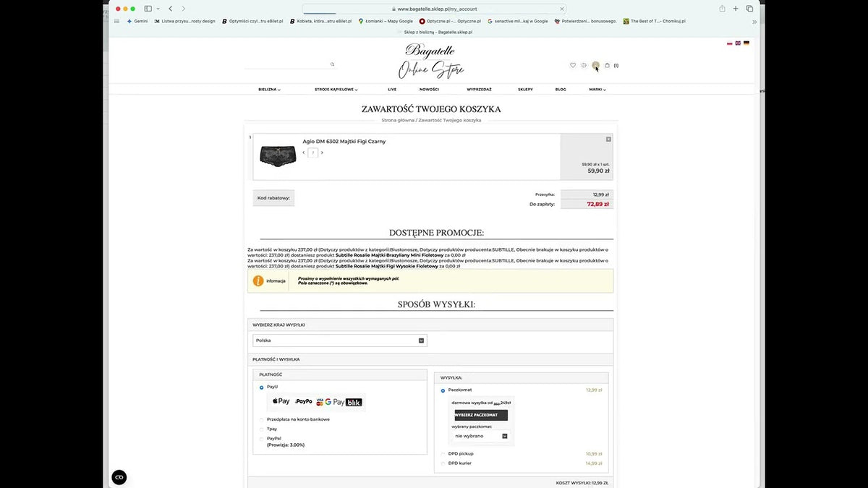Click the WYBIERZ PACZKOMAT button
The image size is (868, 488).
tap(481, 415)
